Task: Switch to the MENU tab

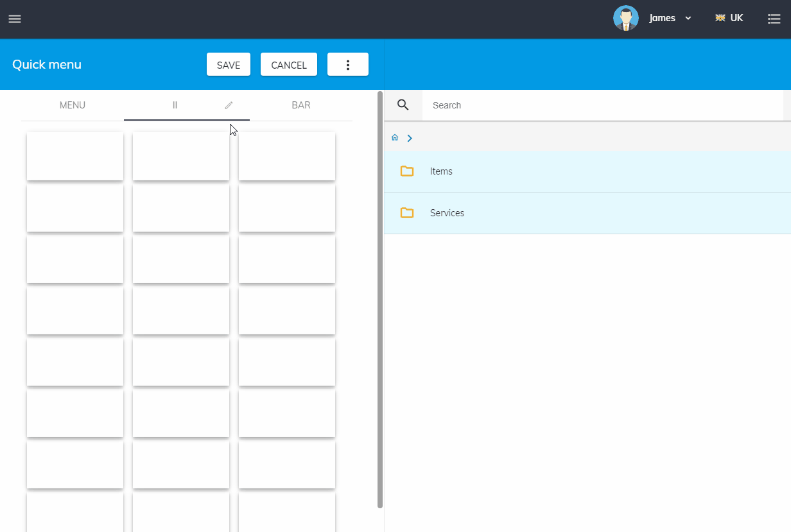Action: (72, 105)
